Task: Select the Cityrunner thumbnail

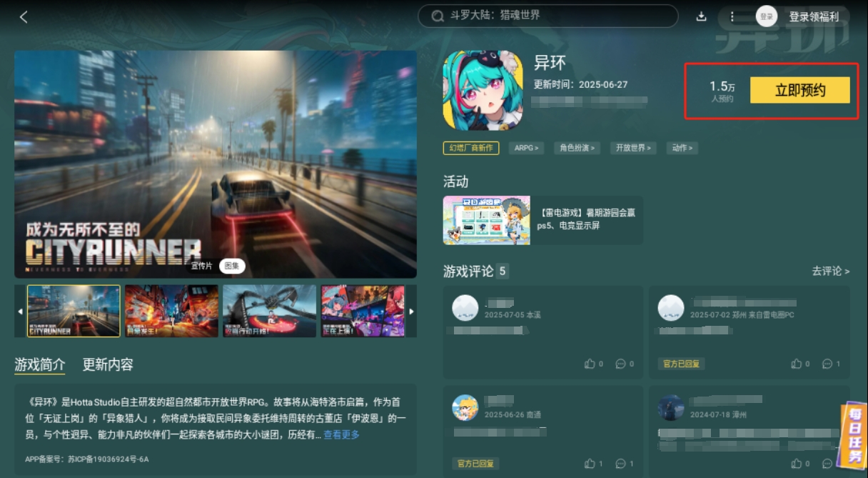Action: 74,311
